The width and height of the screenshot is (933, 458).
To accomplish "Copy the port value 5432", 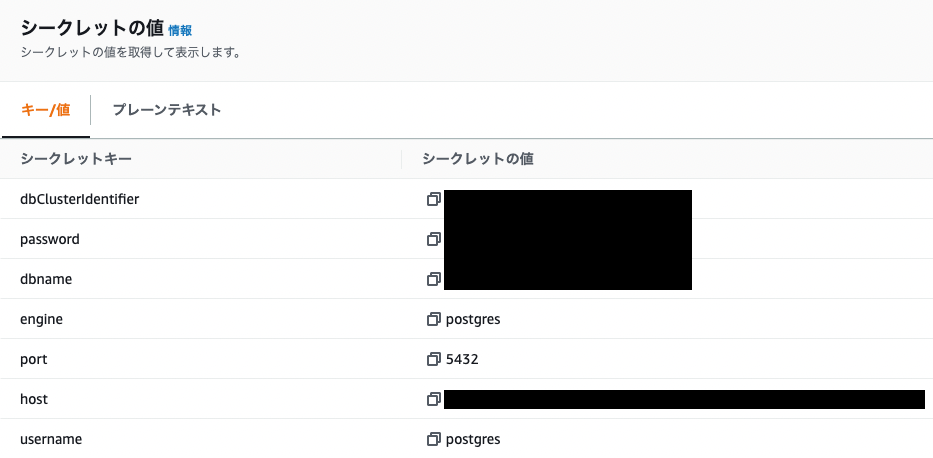I will click(433, 359).
